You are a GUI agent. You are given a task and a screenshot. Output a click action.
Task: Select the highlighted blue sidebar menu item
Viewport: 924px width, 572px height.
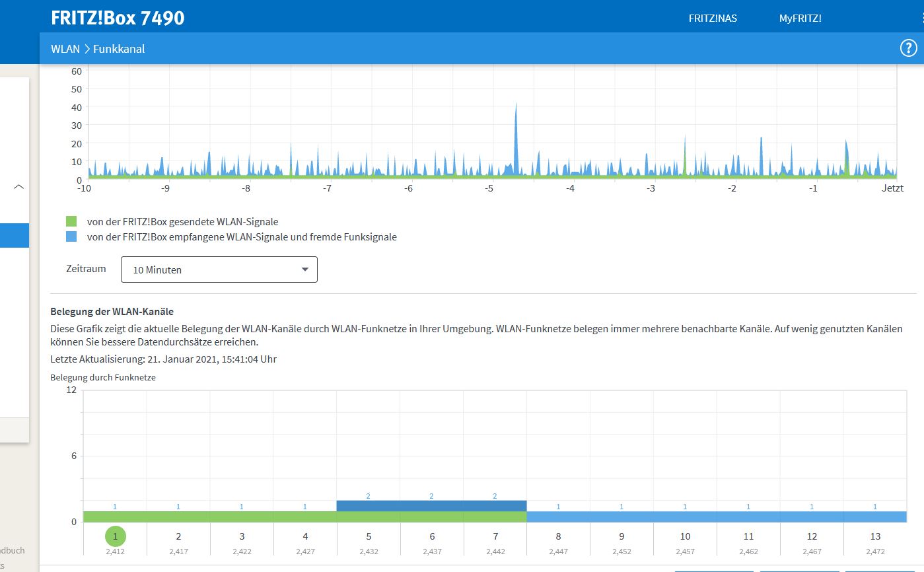coord(15,235)
